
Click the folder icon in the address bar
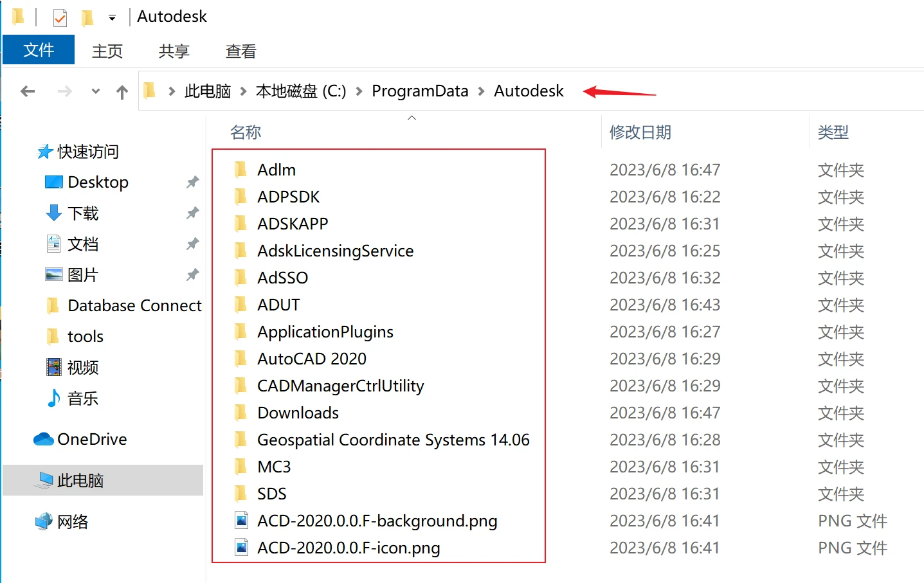(149, 91)
